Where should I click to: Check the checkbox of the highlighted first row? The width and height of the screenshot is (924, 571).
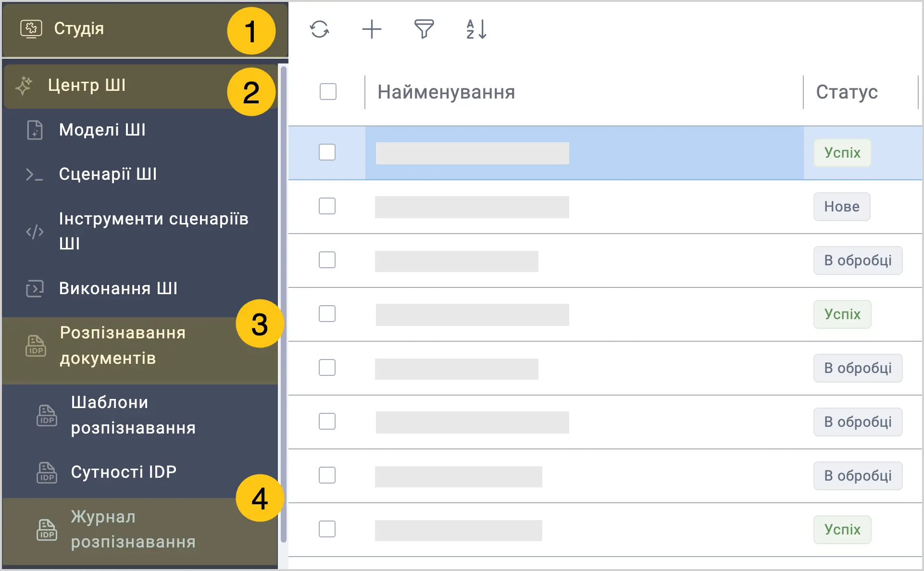pos(327,152)
